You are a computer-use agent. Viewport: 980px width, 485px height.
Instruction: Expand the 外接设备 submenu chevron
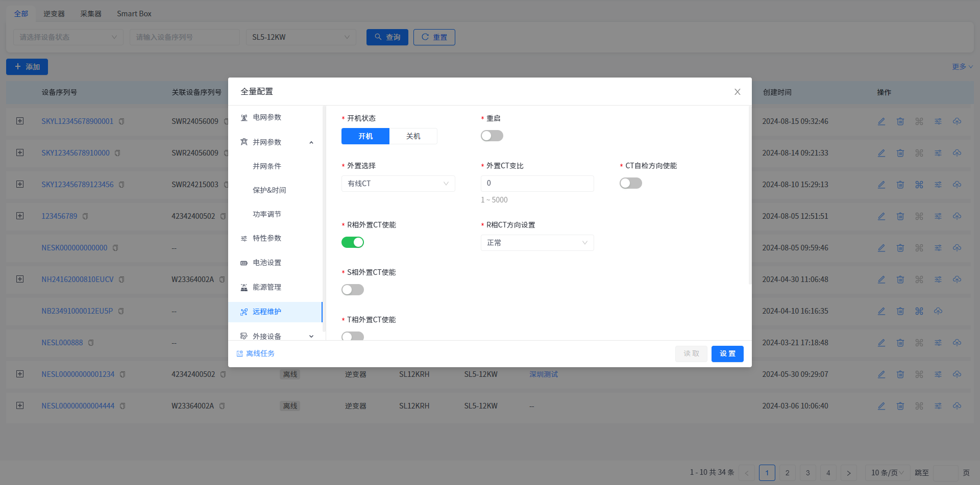(x=311, y=337)
